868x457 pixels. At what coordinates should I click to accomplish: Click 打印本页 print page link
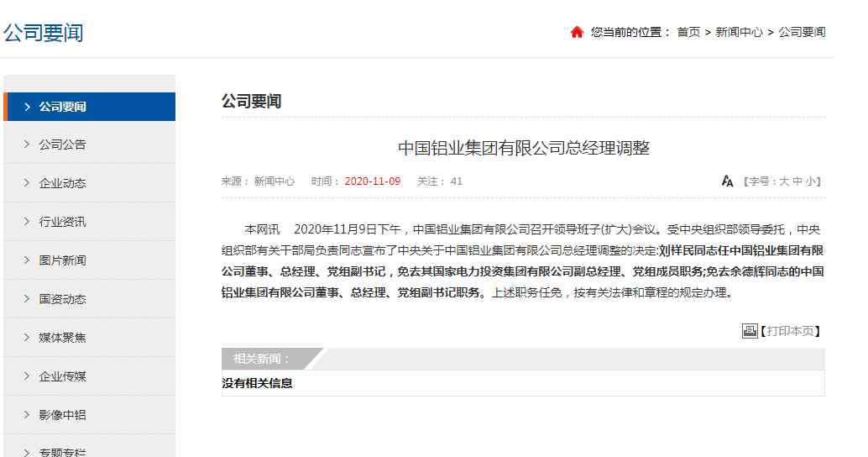[x=791, y=331]
